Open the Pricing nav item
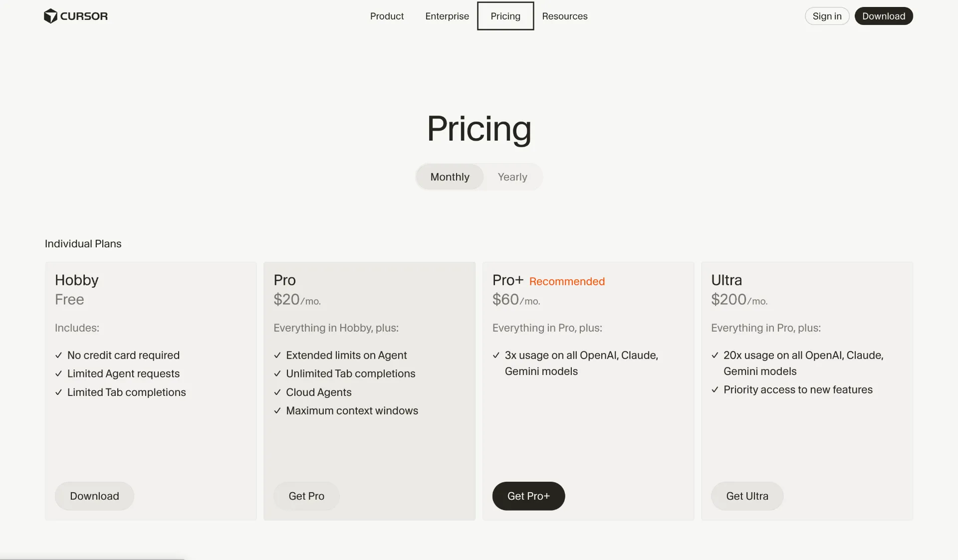 (x=505, y=16)
